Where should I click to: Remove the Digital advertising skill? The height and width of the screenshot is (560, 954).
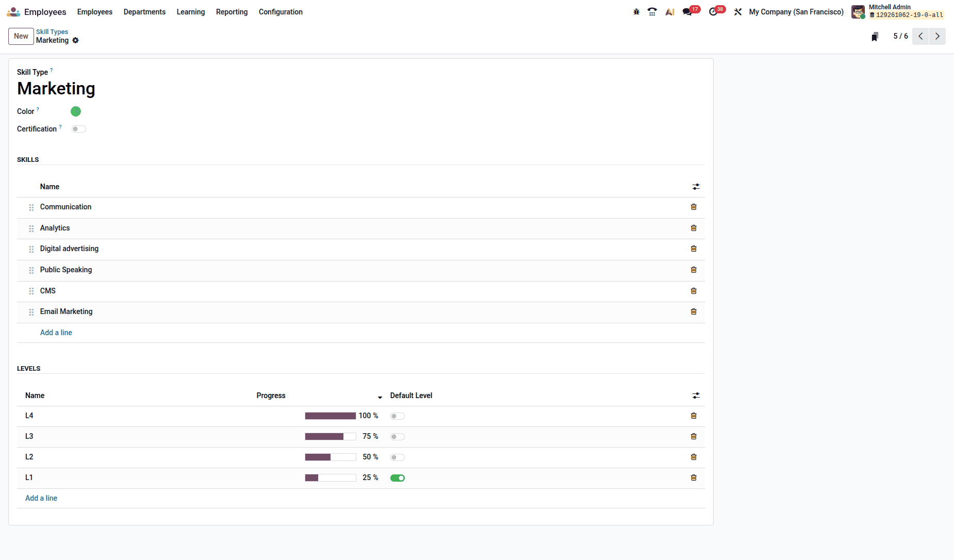click(694, 249)
